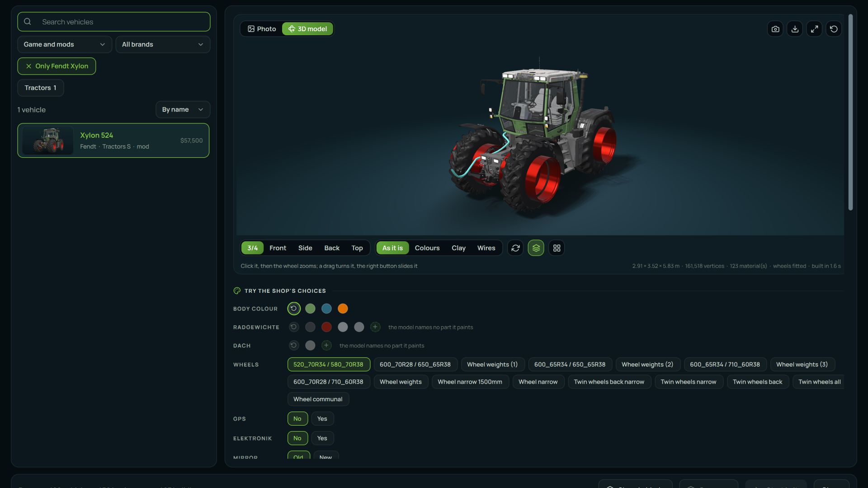868x488 pixels.
Task: Switch to Photo tab
Action: click(x=262, y=29)
